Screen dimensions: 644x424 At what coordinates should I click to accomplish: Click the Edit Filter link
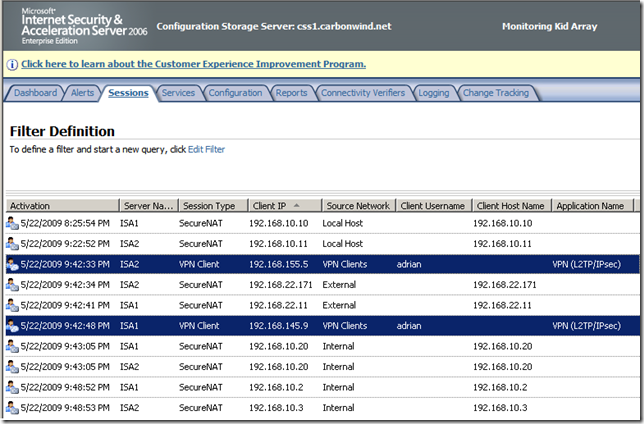point(206,150)
